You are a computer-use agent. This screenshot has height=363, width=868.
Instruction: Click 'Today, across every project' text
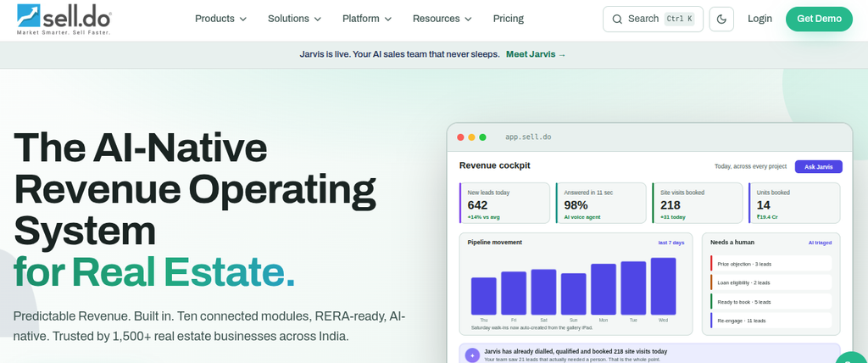[x=751, y=167]
